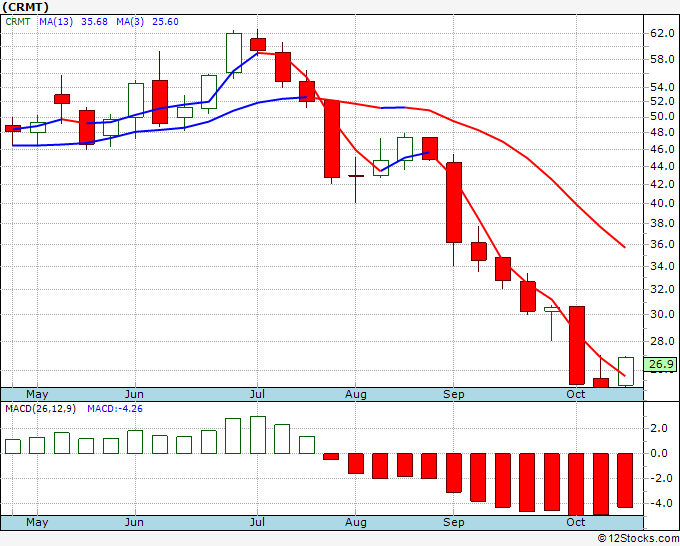Click the last green October candlestick
Image resolution: width=680 pixels, height=546 pixels.
[x=626, y=371]
